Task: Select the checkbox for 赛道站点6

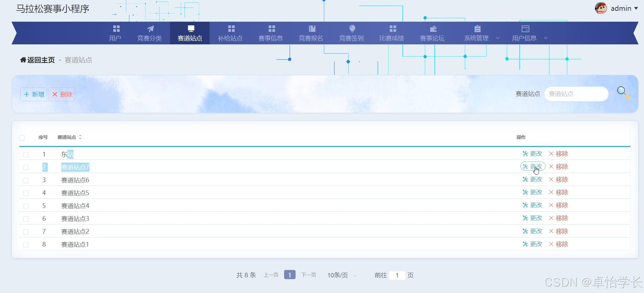Action: click(26, 180)
